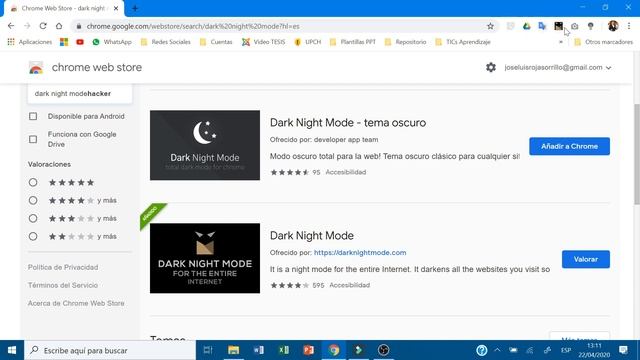Open Task View on the taskbar
This screenshot has width=640, height=360.
tap(208, 350)
